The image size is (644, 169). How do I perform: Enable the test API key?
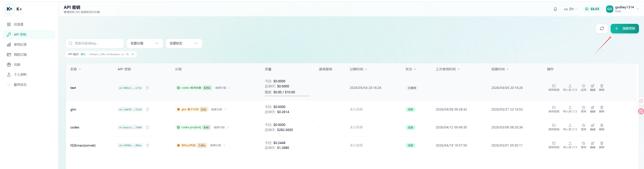(583, 88)
